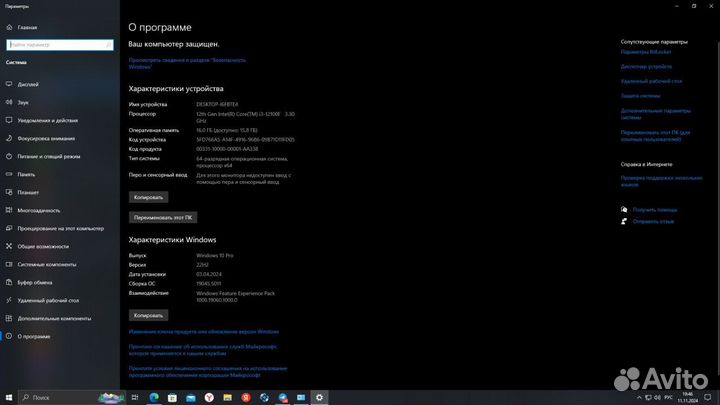Open the Telegram icon on taskbar
The height and width of the screenshot is (405, 720).
(x=282, y=397)
